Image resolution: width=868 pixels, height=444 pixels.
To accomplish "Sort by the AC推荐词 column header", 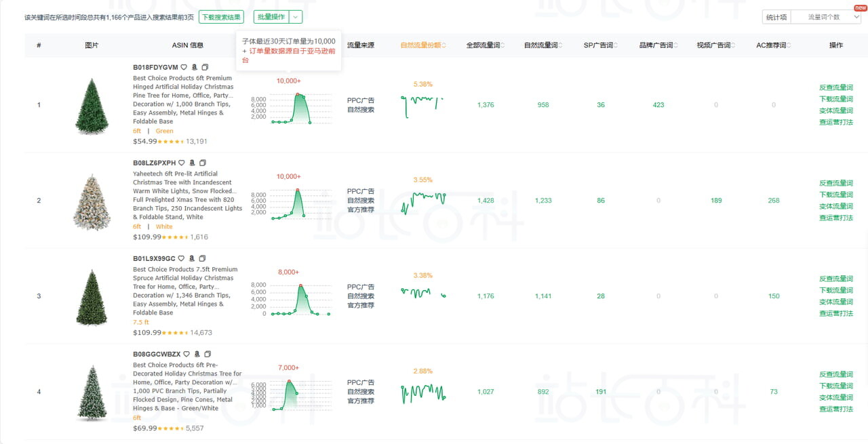I will (773, 45).
